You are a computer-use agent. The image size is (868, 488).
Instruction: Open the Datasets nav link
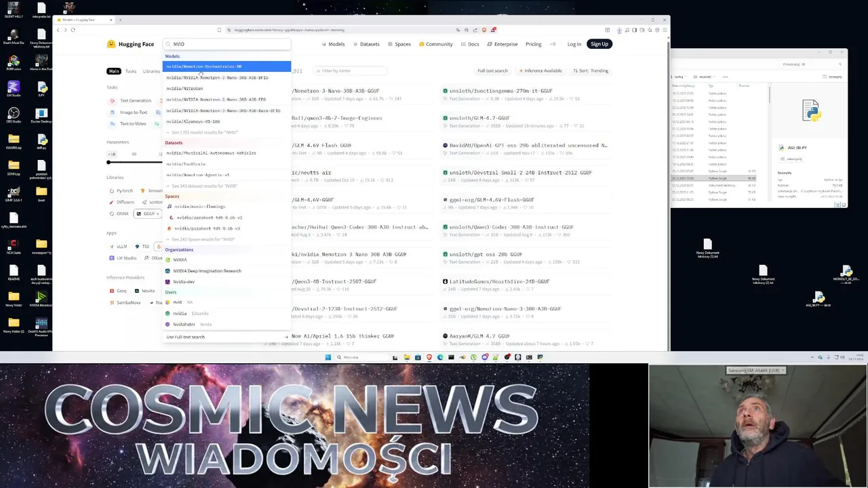tap(366, 44)
